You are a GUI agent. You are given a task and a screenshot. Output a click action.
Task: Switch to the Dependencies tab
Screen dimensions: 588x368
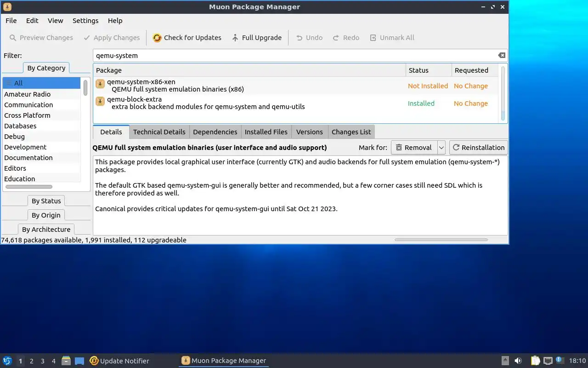(215, 132)
